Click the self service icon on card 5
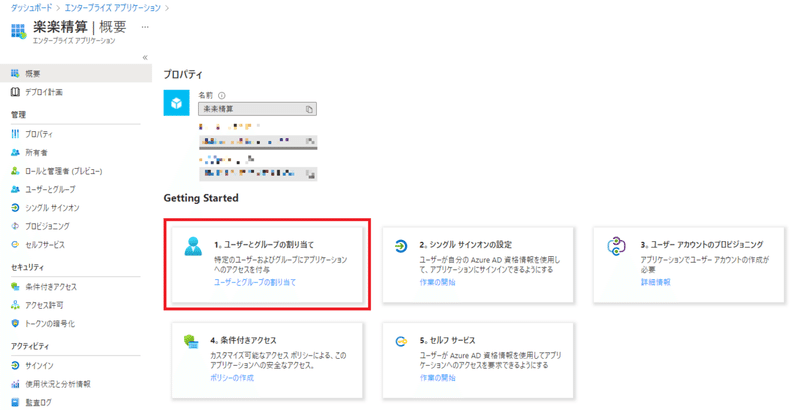This screenshot has width=800, height=410. [x=402, y=342]
